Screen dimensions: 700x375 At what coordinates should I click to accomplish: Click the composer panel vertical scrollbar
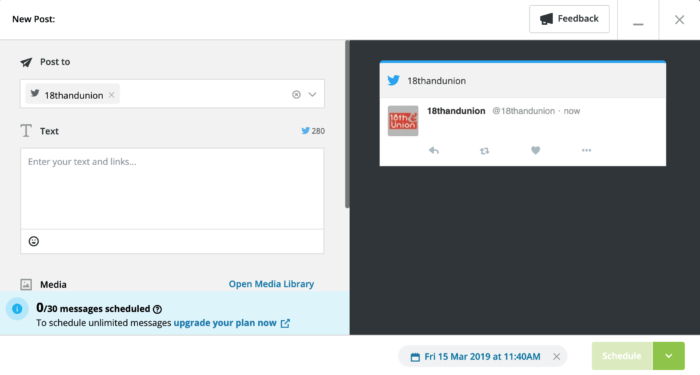coord(347,124)
